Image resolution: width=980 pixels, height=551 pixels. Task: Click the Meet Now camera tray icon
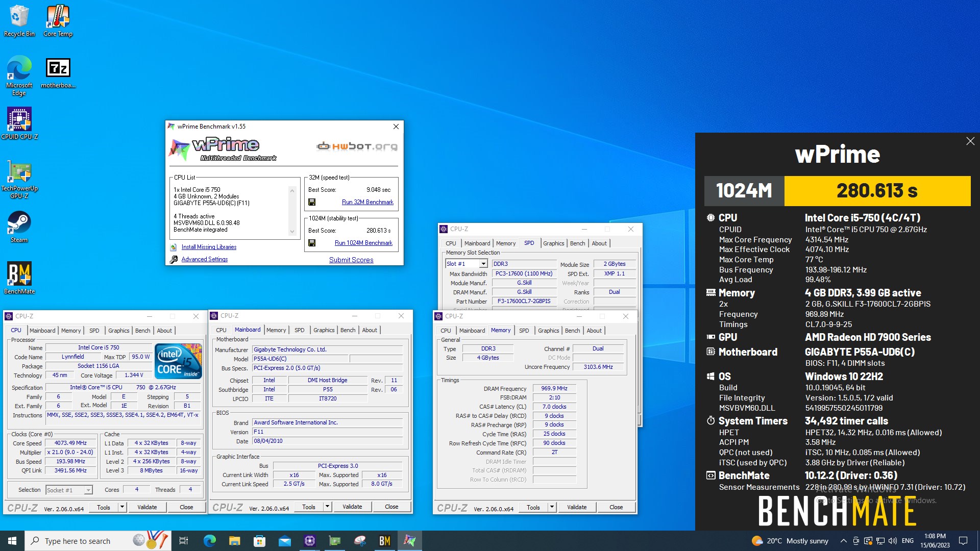tap(856, 541)
